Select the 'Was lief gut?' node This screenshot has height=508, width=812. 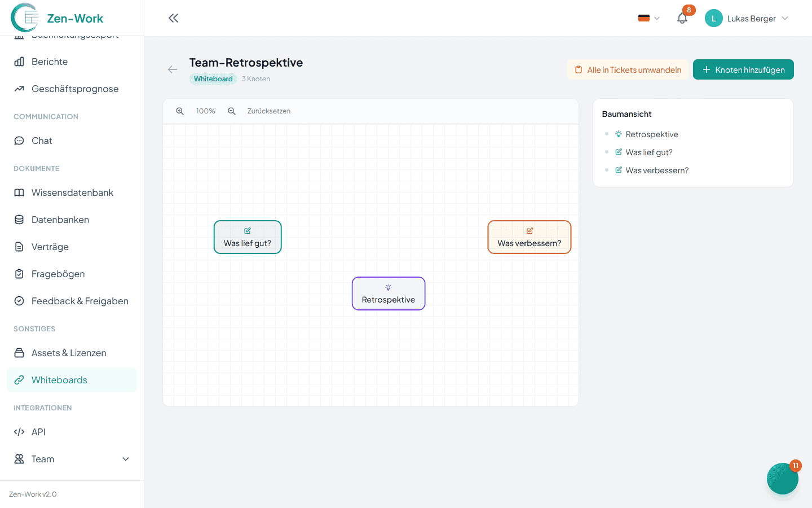pos(248,237)
